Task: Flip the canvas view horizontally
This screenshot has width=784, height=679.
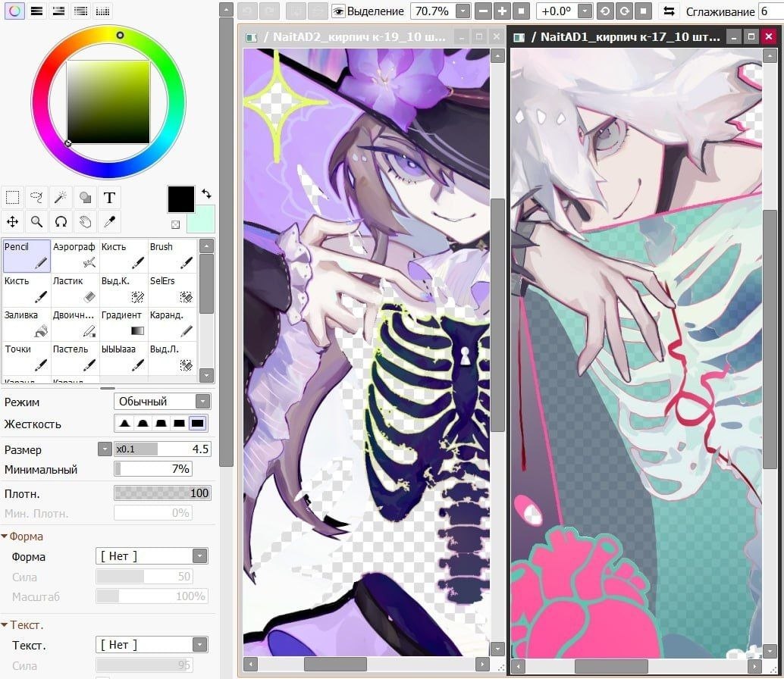Action: click(669, 11)
